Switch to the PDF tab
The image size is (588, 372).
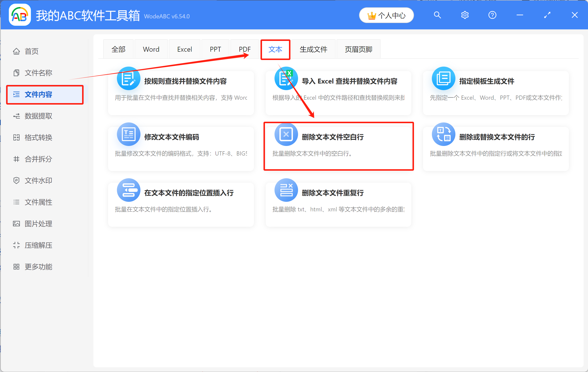tap(245, 49)
